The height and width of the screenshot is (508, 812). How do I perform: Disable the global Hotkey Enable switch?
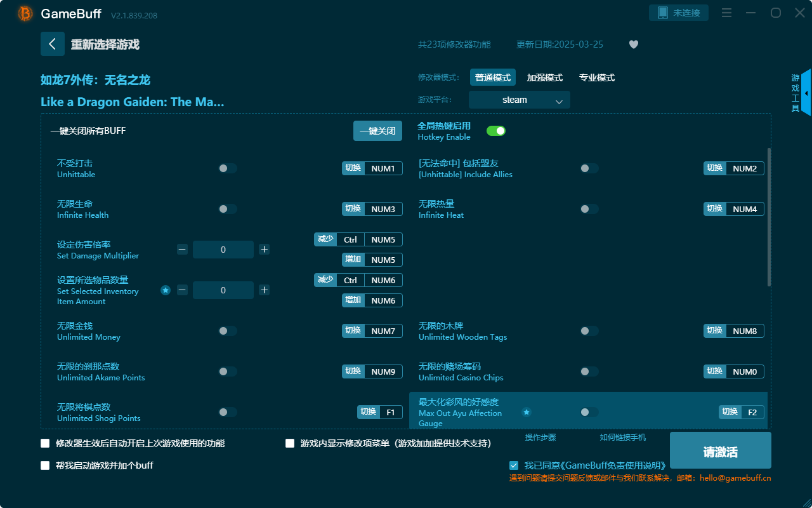496,130
